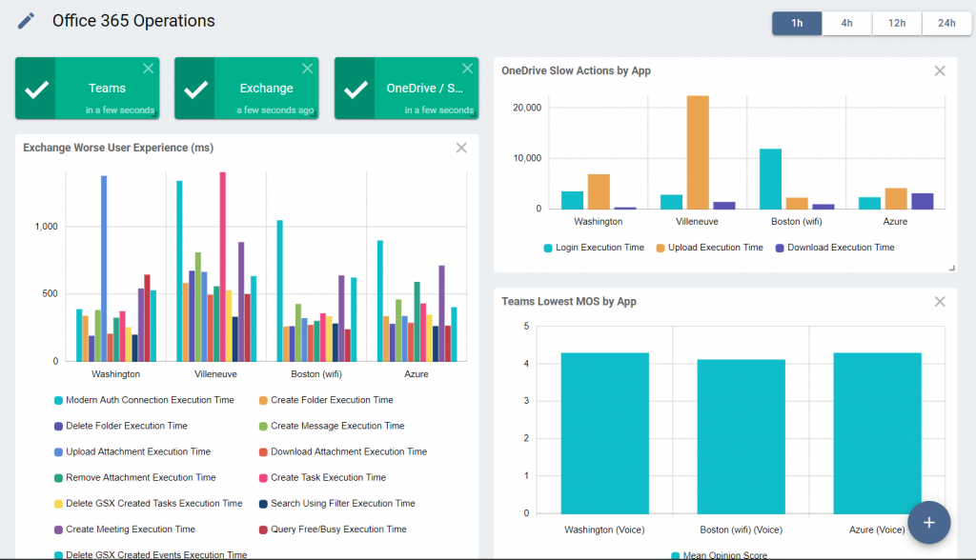Open the Teams status tile

pyautogui.click(x=87, y=89)
